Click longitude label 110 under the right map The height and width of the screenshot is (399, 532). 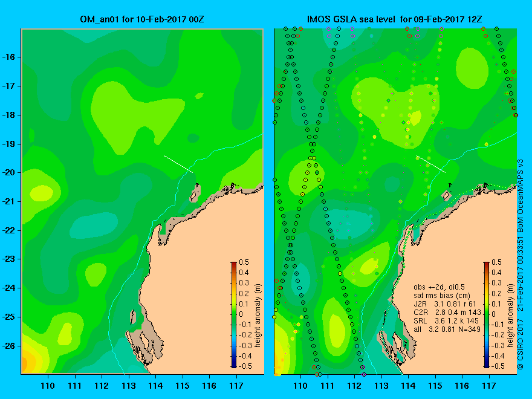[x=300, y=386]
